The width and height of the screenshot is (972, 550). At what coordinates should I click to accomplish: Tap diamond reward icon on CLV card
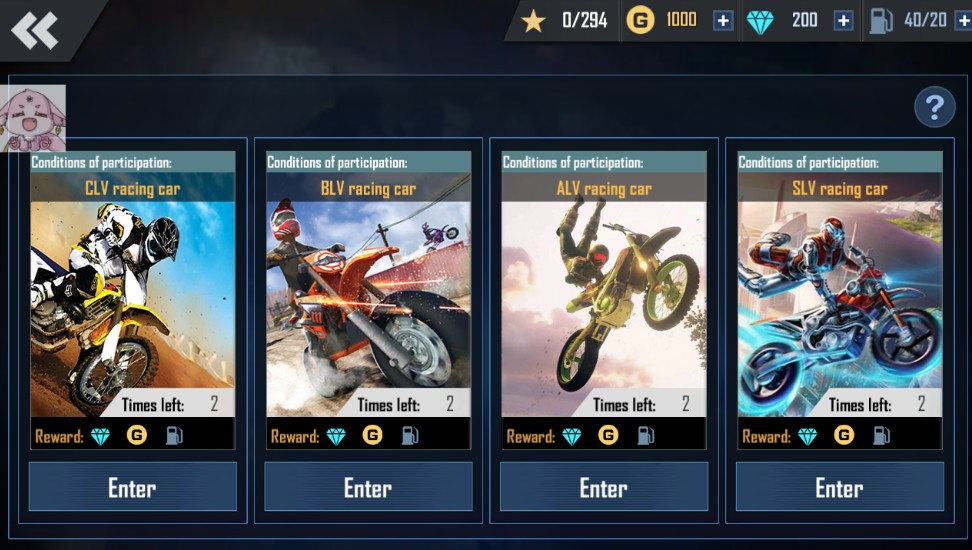point(100,437)
